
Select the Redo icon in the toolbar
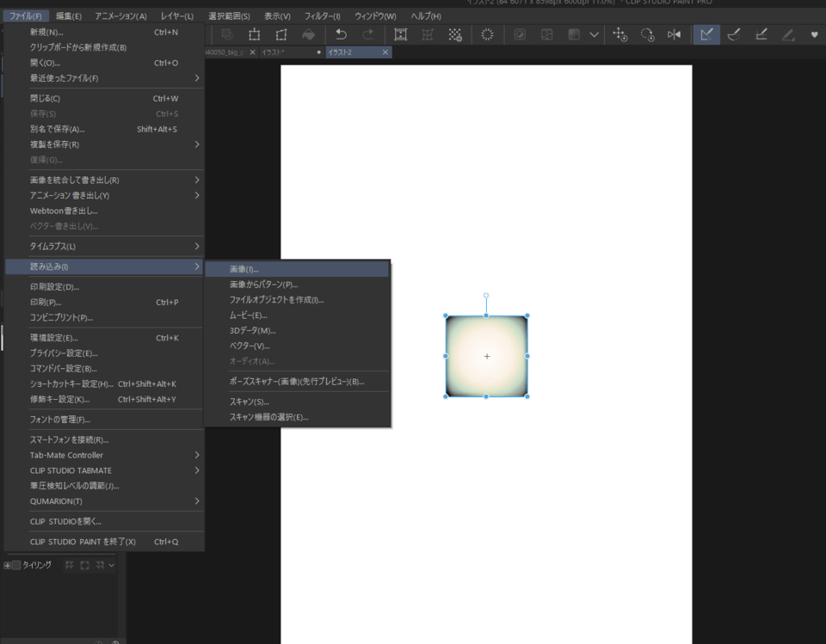click(367, 34)
